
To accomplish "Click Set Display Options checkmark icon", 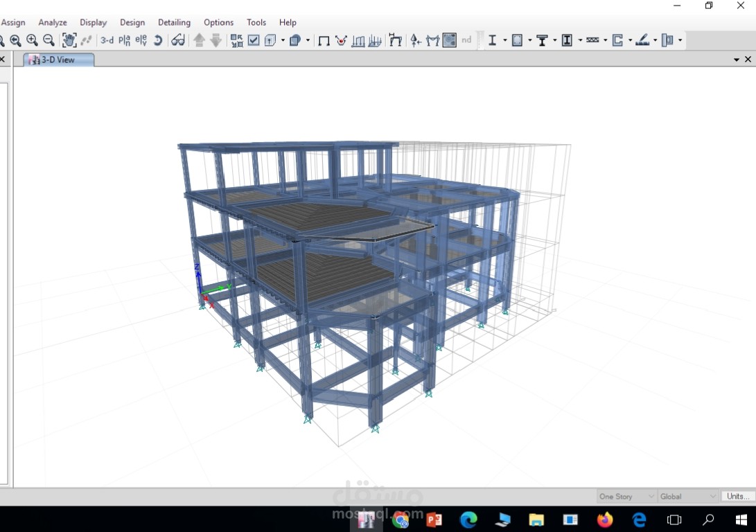I will [x=254, y=40].
